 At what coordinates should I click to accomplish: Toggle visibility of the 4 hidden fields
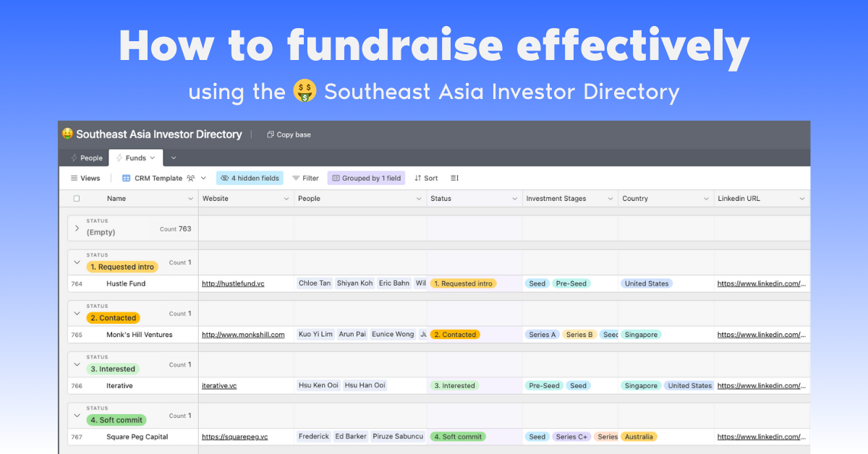pos(250,177)
